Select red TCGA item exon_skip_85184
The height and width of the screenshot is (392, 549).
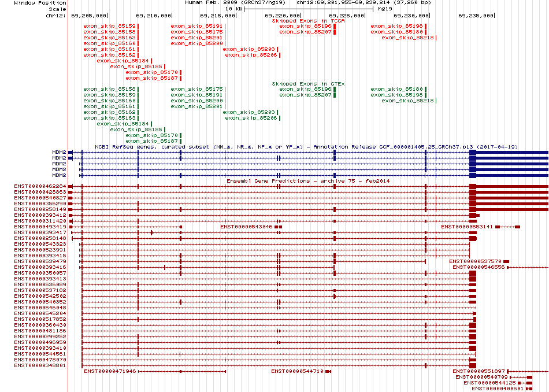pyautogui.click(x=123, y=61)
